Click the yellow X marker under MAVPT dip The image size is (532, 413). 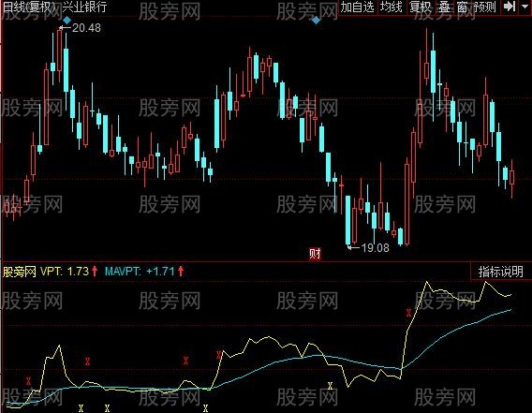pos(330,386)
